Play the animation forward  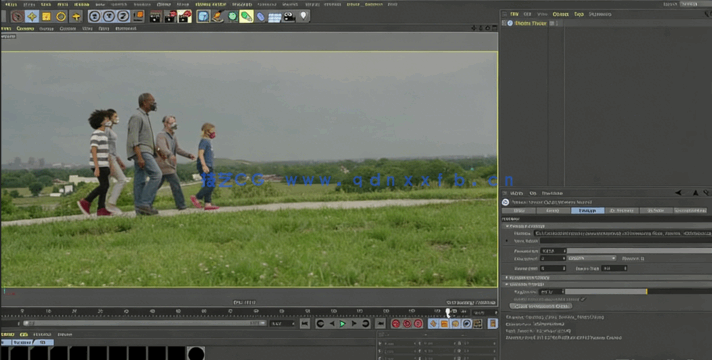343,324
